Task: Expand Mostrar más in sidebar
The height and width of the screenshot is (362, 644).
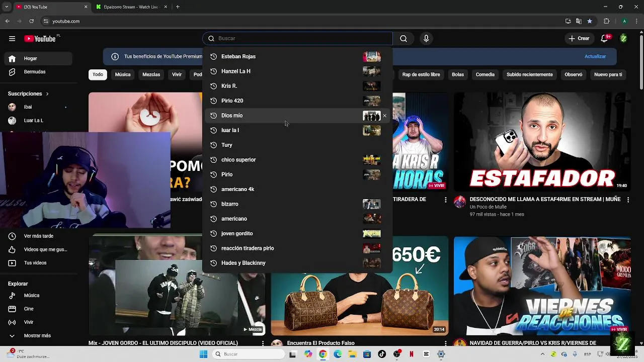Action: click(x=38, y=336)
